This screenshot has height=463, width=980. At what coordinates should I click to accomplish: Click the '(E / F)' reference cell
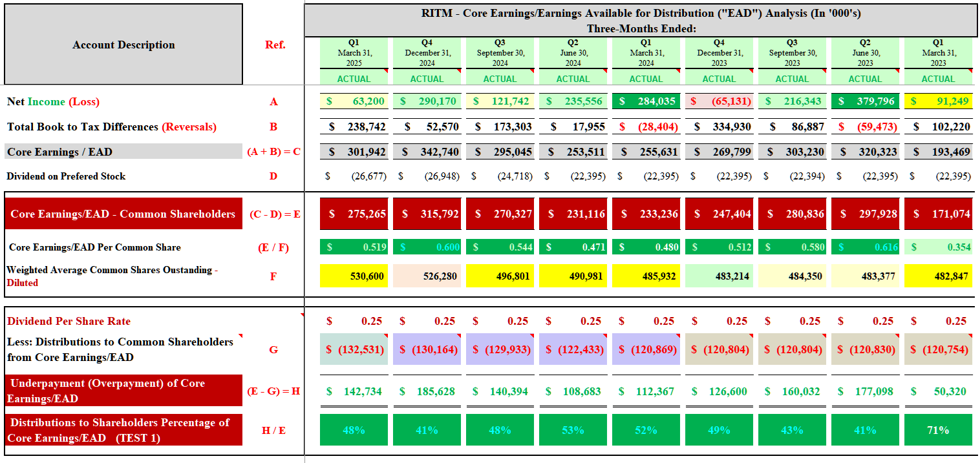coord(274,247)
